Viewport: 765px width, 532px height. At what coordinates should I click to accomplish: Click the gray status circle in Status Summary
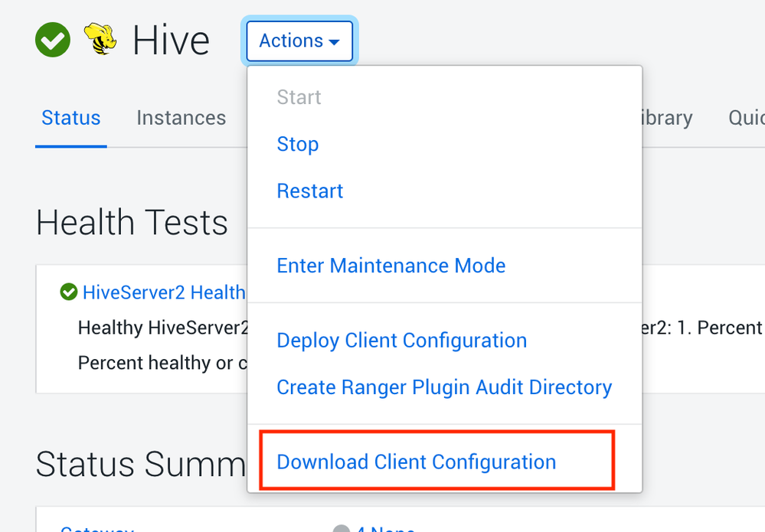click(342, 528)
